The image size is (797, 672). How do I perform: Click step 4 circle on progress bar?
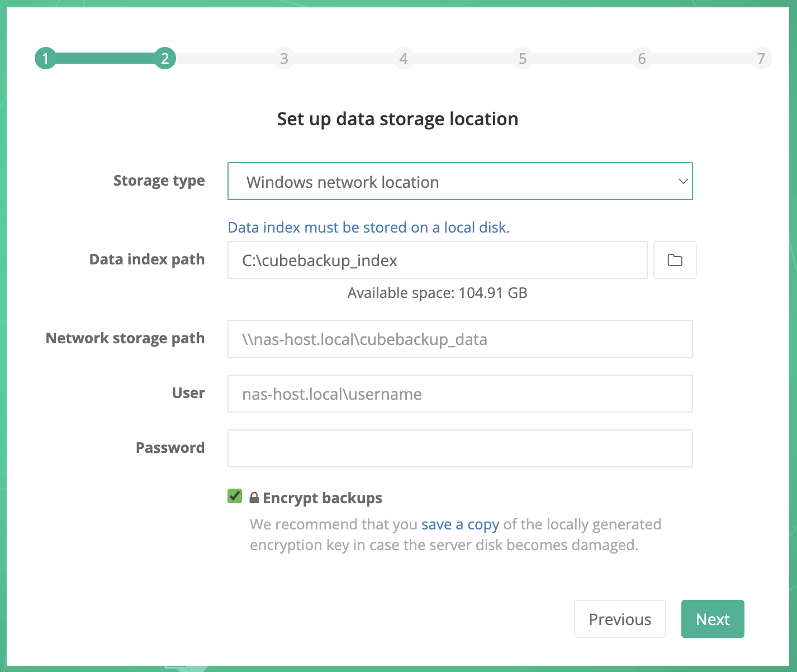pos(404,58)
